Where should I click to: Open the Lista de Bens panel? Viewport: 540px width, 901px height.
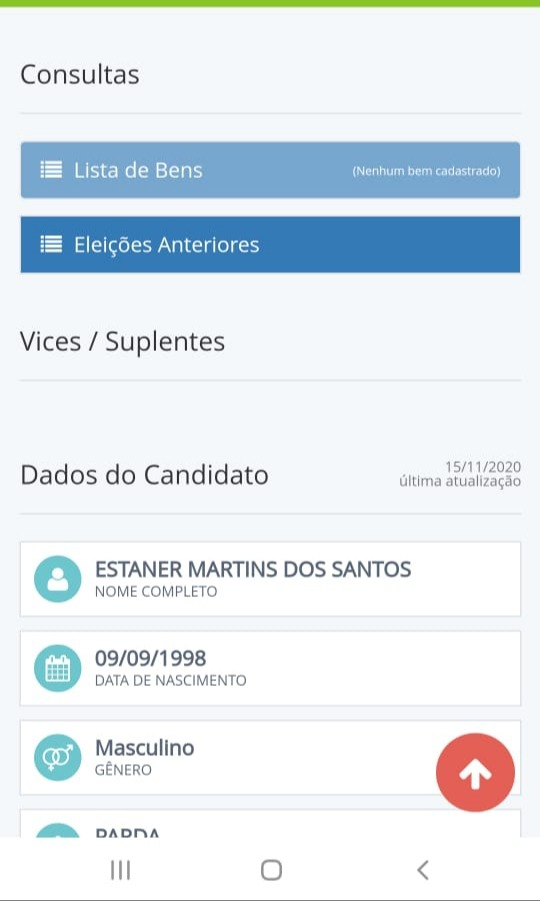[271, 170]
